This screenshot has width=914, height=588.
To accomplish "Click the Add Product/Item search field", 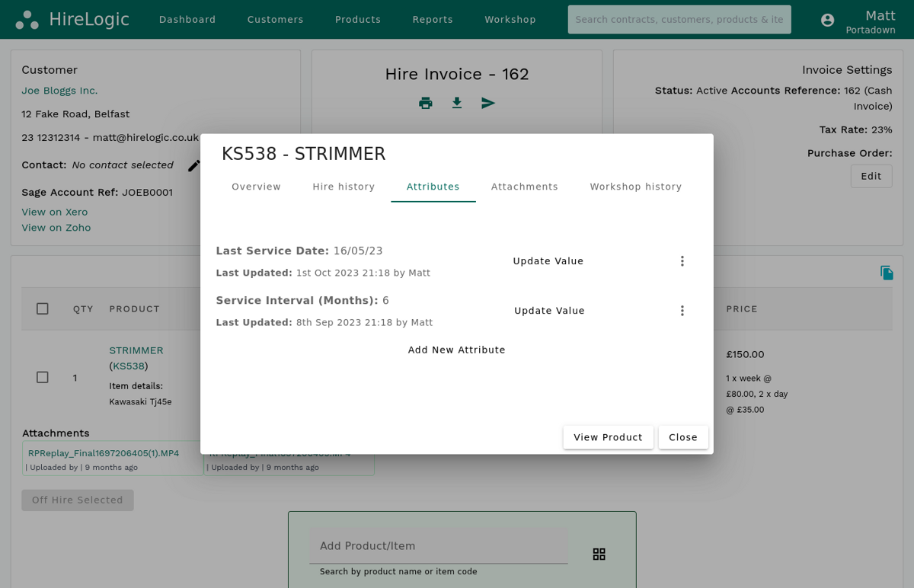I will (x=439, y=545).
